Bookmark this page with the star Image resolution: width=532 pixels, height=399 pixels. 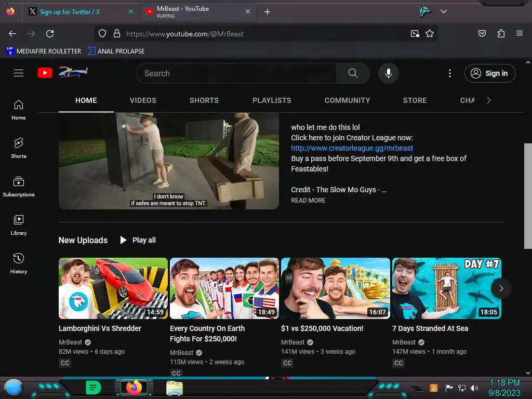430,34
